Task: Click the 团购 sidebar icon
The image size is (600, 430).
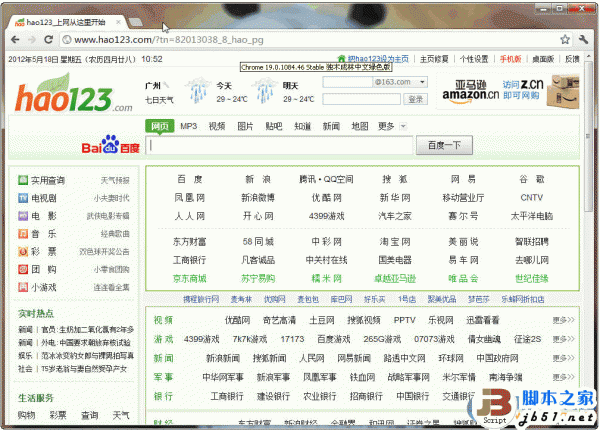Action: [23, 269]
